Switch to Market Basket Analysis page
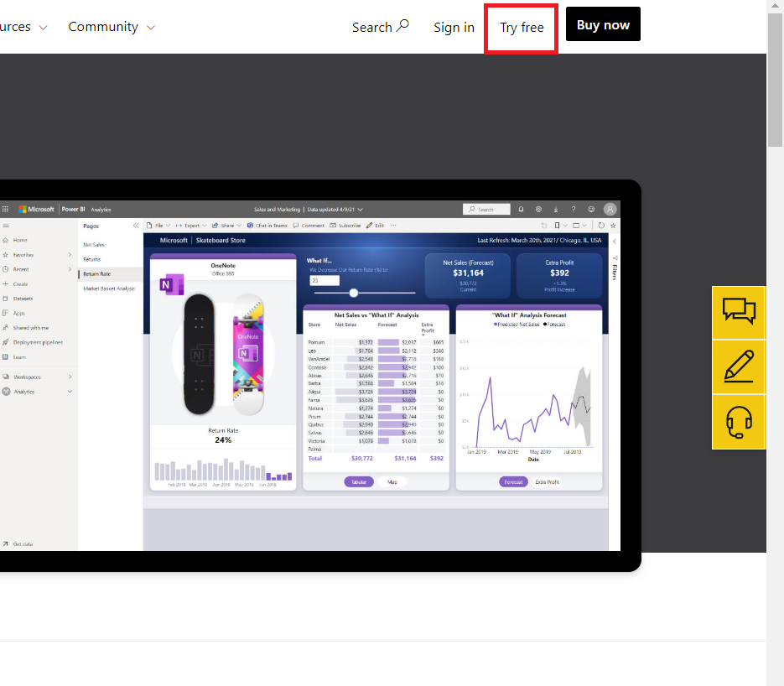This screenshot has width=784, height=686. pos(109,288)
